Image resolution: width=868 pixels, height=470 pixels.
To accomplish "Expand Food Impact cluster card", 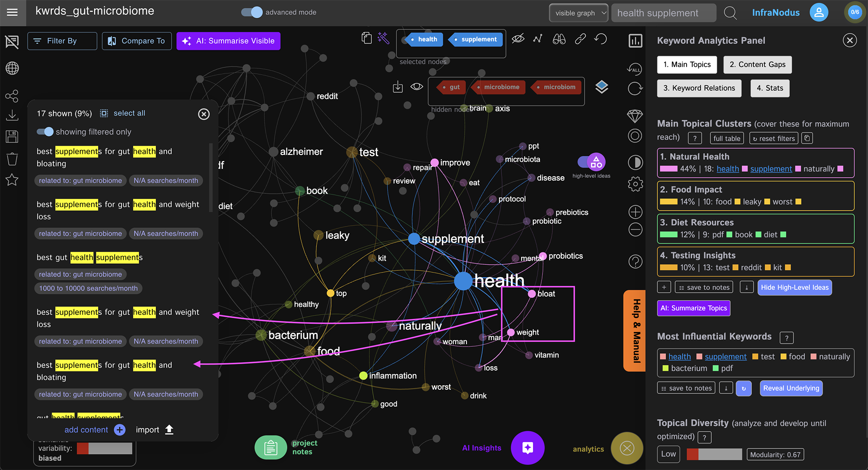I will [x=756, y=196].
